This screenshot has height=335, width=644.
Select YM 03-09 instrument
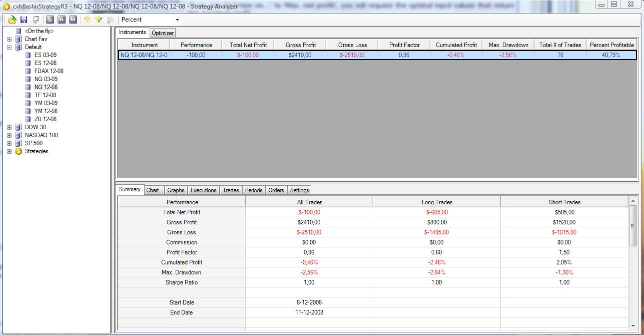point(46,103)
